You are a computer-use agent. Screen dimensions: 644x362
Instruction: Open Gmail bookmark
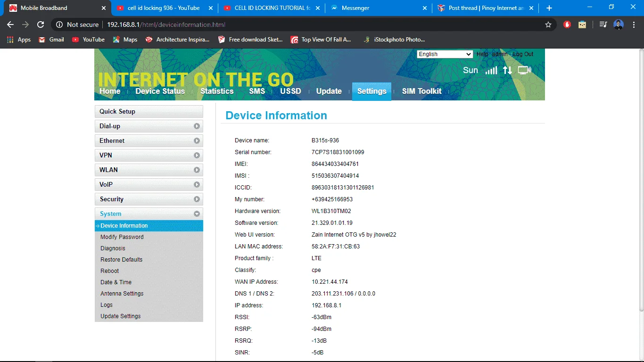pos(51,40)
